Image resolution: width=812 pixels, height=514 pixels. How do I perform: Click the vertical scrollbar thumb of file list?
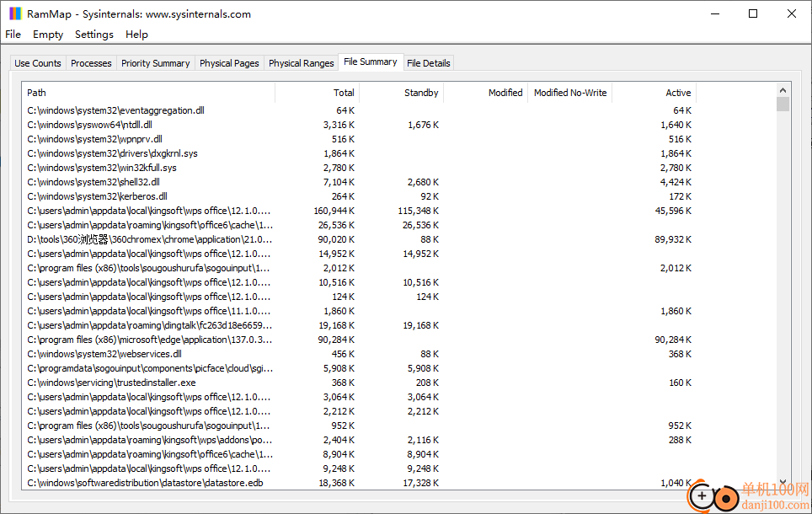point(783,104)
